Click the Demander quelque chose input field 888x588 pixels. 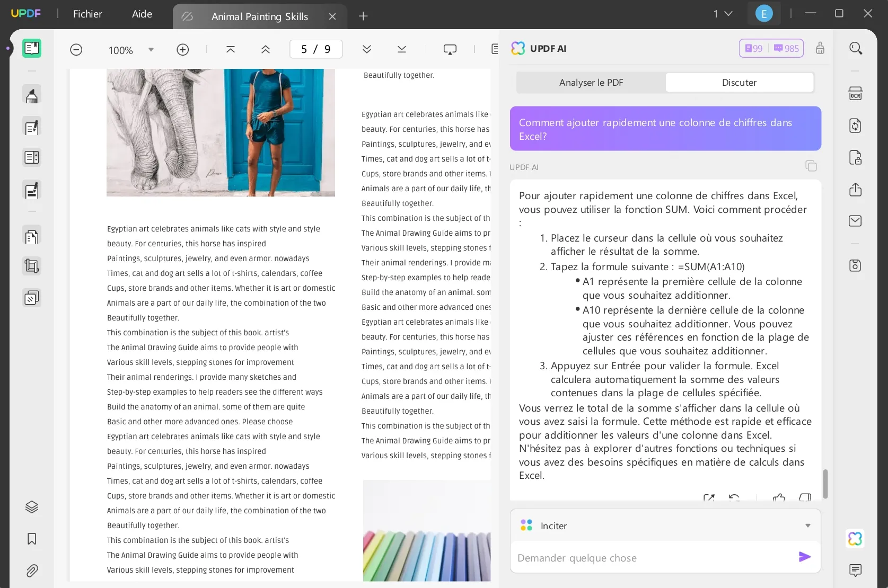[x=636, y=558]
